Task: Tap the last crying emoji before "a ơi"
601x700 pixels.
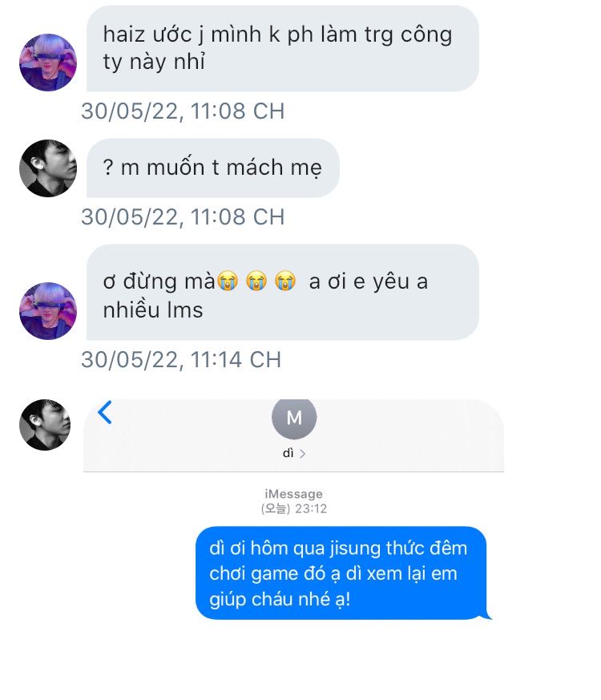Action: [285, 281]
